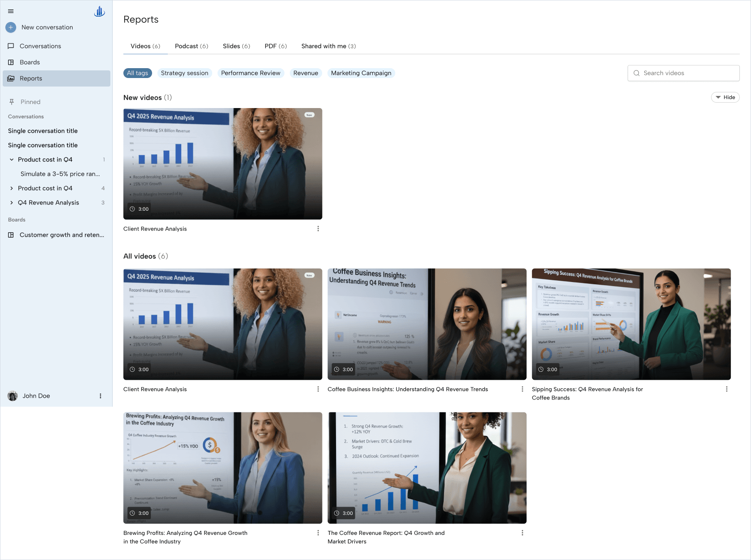751x560 pixels.
Task: Open Simulate a 3-5% price conversation
Action: click(60, 174)
